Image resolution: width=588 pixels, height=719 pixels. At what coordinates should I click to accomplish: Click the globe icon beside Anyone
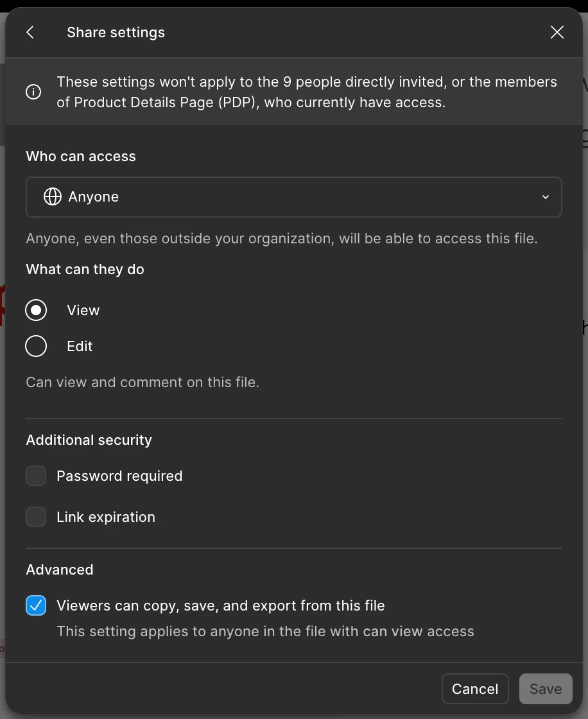click(52, 196)
